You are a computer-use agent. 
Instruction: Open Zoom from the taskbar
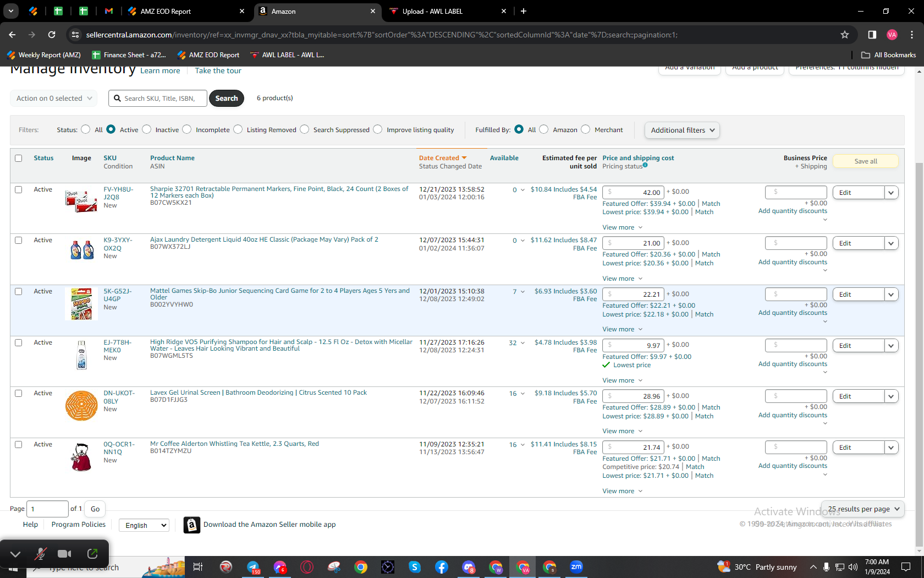click(576, 567)
